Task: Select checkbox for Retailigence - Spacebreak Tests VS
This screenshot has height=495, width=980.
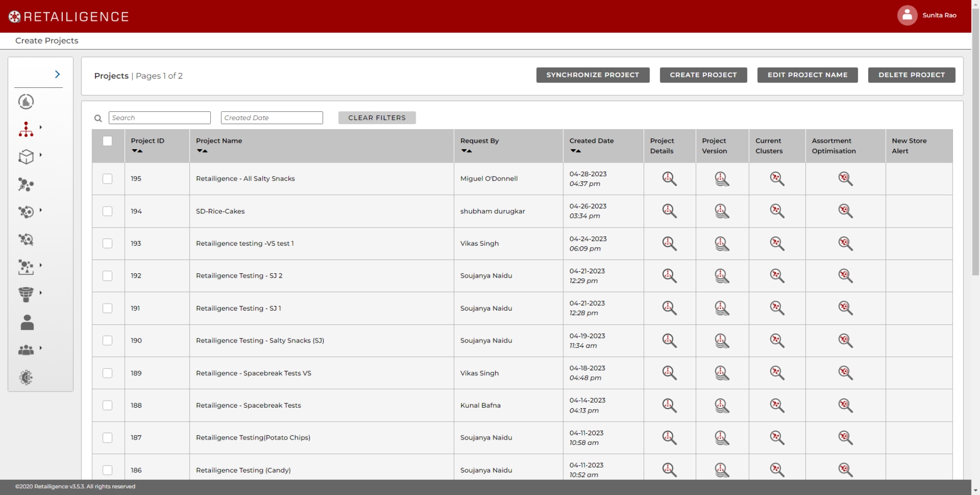Action: pos(107,373)
